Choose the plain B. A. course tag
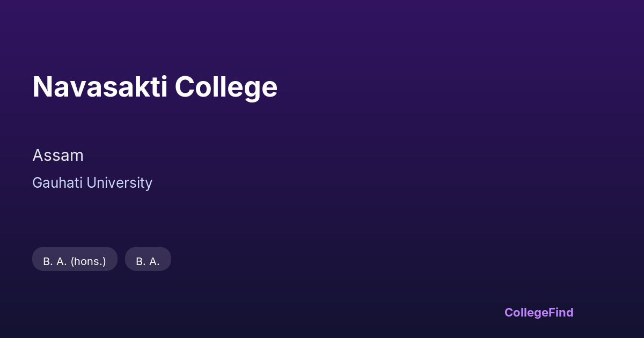Screen dimensions: 644x338 pyautogui.click(x=148, y=261)
